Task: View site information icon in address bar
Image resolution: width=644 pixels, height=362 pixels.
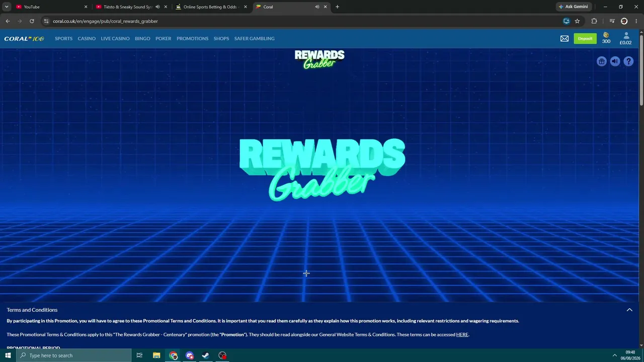Action: coord(46,21)
